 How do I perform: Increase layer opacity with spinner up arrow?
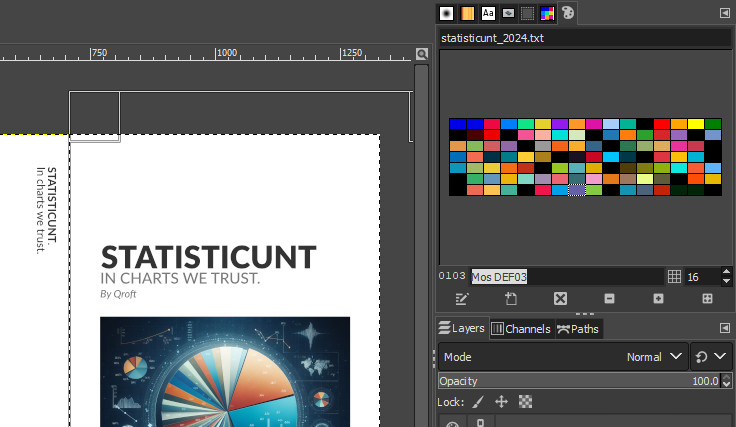[x=727, y=377]
